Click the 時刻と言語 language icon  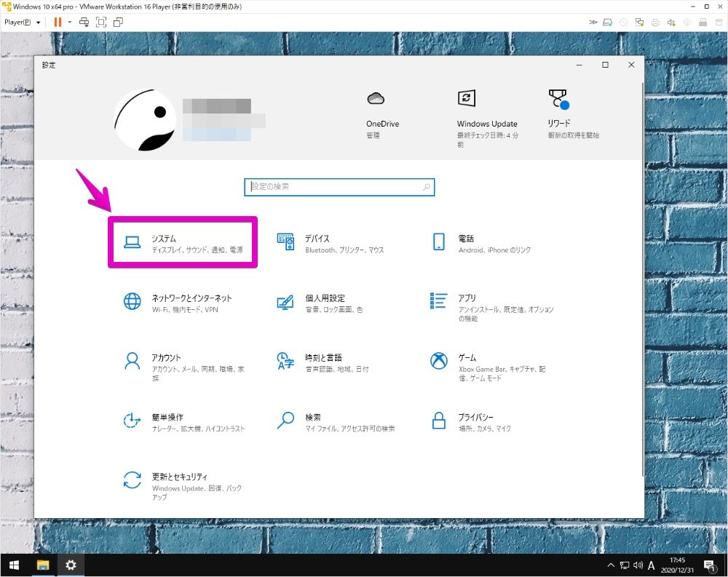point(285,361)
